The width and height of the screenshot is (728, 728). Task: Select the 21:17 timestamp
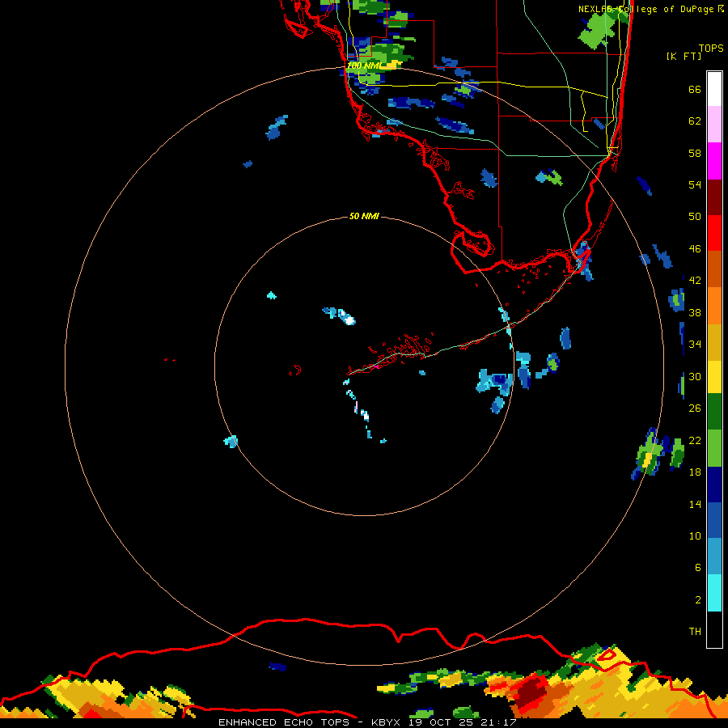(500, 722)
